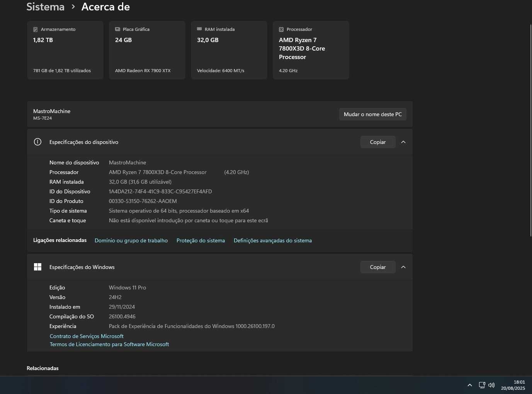Screen dimensions: 532x394
Task: Collapse the Especificações do Windows section chevron
Action: [x=403, y=267]
